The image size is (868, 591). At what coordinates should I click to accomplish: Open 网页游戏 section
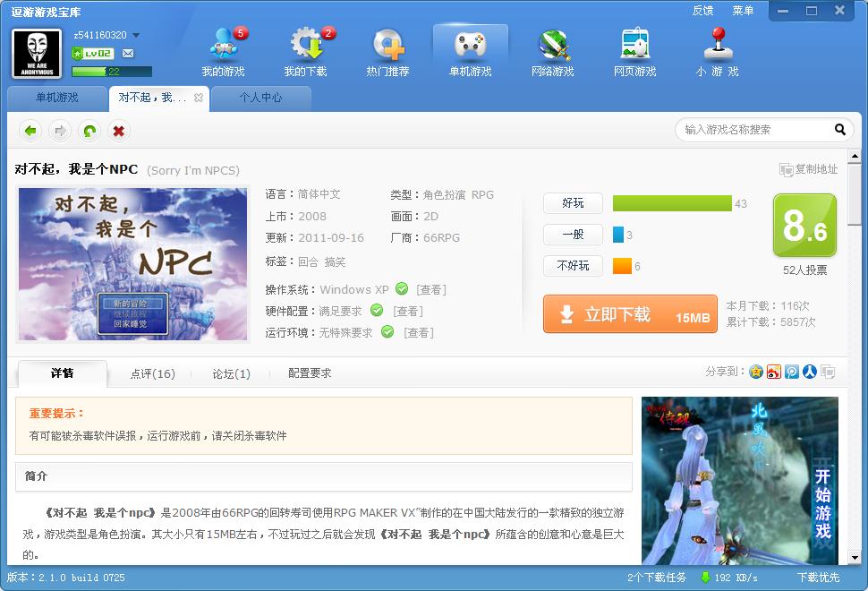click(635, 52)
